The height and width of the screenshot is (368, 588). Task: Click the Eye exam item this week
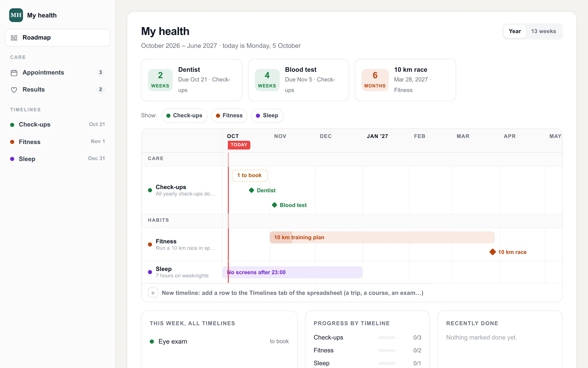(x=219, y=342)
